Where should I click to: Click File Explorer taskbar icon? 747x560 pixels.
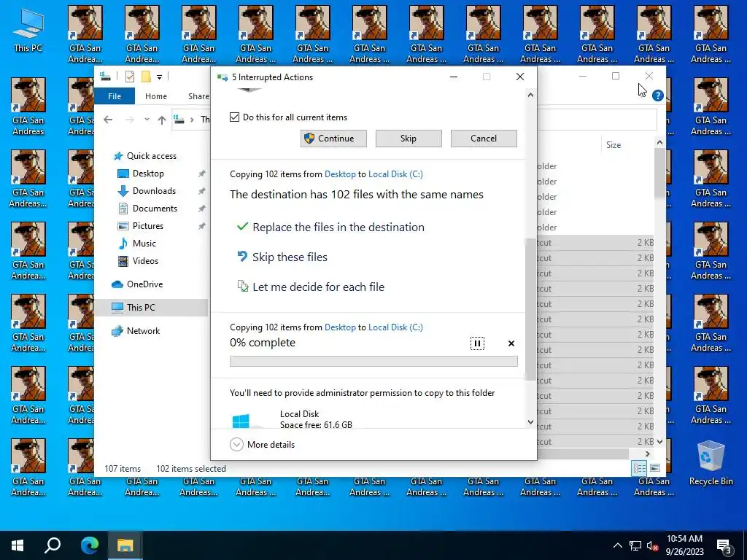pyautogui.click(x=125, y=545)
